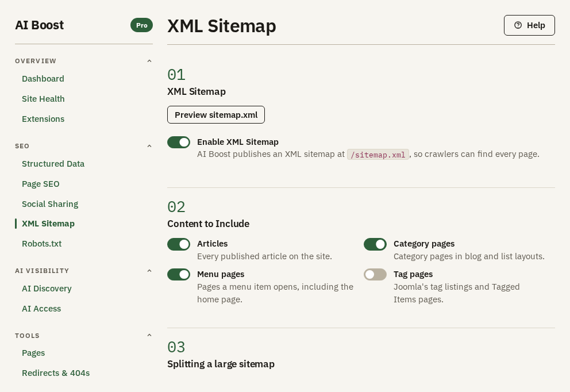Go to Site Health page
Viewport: 570px width, 392px height.
43,98
